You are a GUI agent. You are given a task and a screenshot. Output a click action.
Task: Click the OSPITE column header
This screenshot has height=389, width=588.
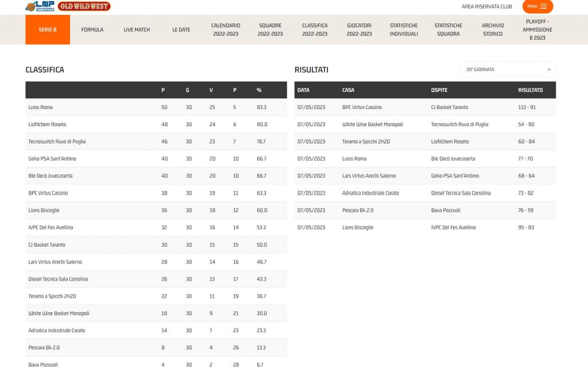pos(439,90)
